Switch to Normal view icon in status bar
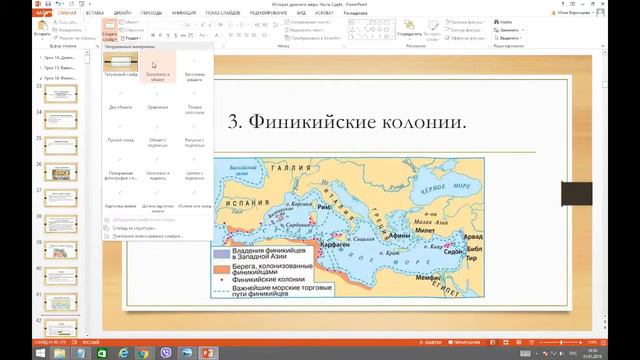Screen dimensions: 640x360 [x=493, y=342]
